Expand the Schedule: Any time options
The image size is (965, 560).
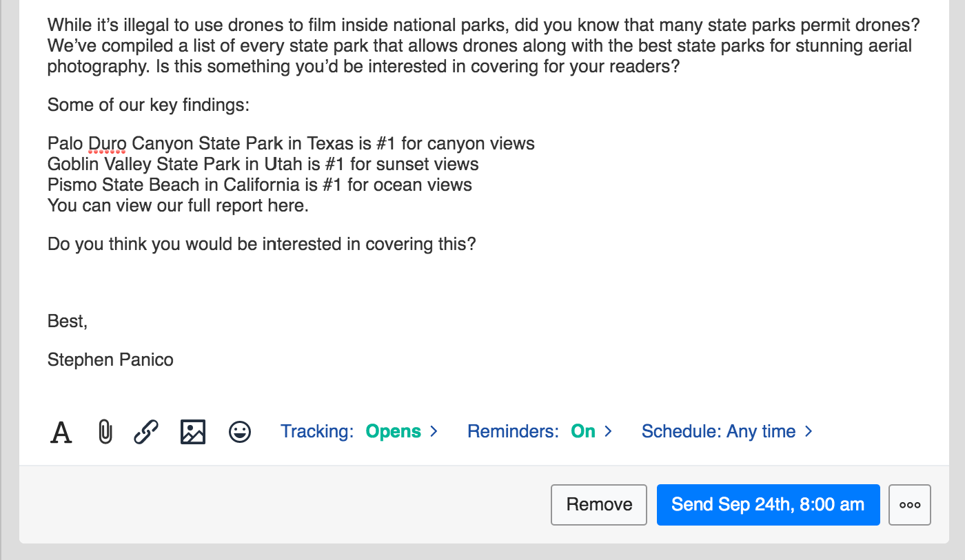(x=727, y=432)
